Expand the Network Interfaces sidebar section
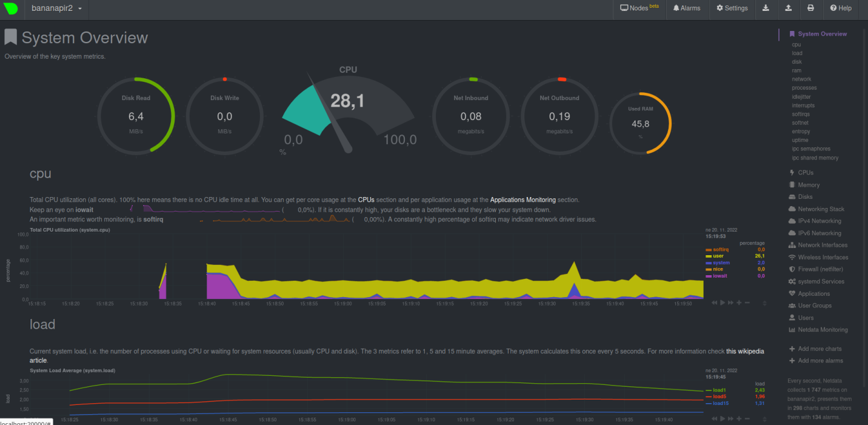Image resolution: width=868 pixels, height=425 pixels. [x=822, y=245]
